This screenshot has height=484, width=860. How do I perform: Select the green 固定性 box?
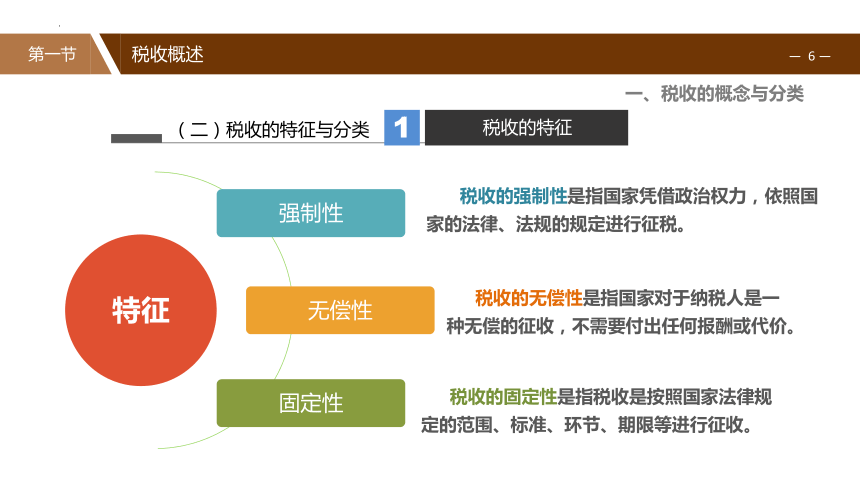click(311, 403)
